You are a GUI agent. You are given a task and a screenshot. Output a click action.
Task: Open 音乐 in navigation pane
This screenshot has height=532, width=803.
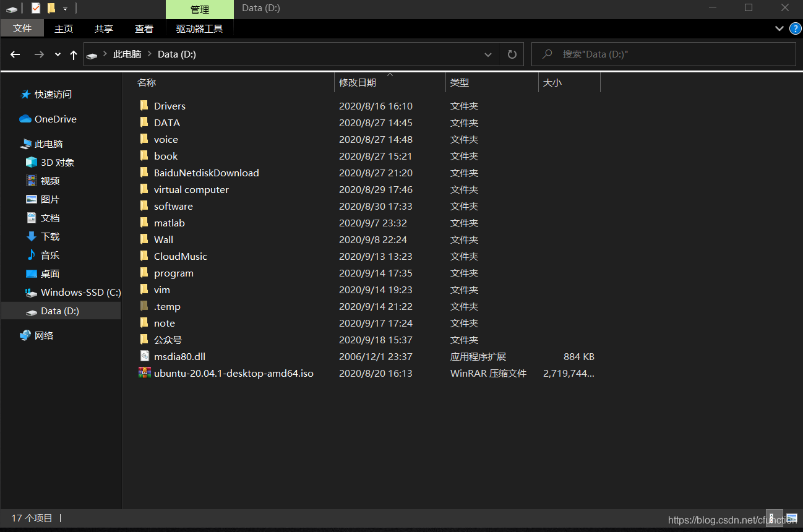point(50,255)
